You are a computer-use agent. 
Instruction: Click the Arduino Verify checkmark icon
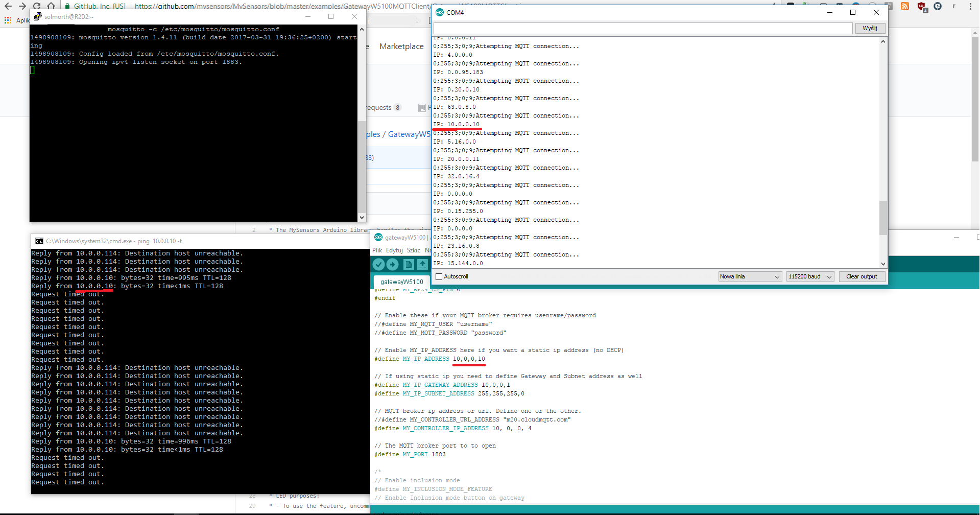tap(378, 264)
